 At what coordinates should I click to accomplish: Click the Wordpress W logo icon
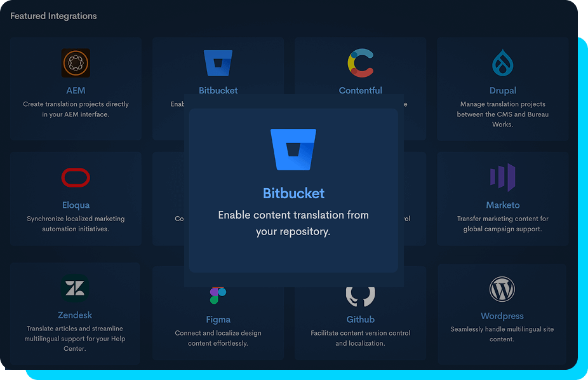(502, 289)
